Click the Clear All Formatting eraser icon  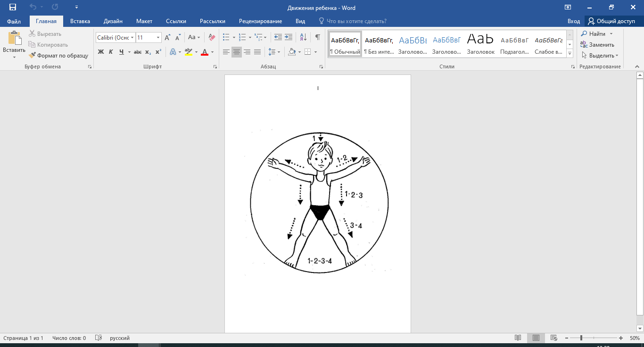coord(212,37)
